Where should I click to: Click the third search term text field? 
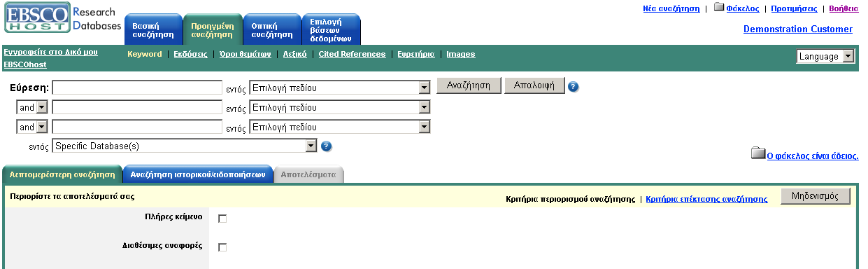[137, 127]
